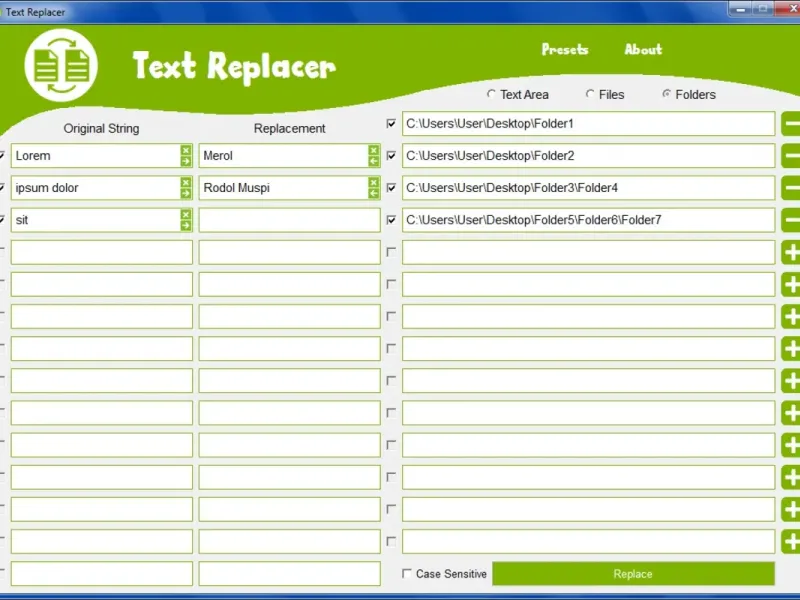800x600 pixels.
Task: Open the About menu
Action: [x=643, y=49]
